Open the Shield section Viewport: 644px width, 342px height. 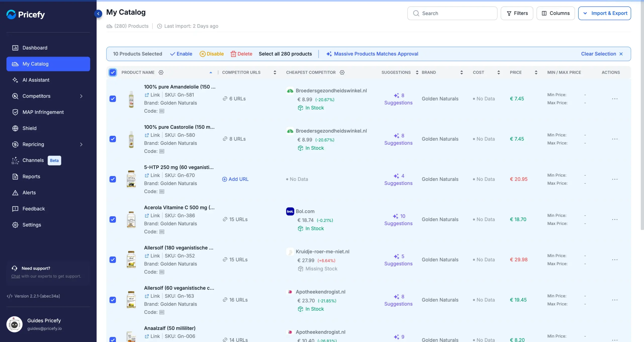48,128
